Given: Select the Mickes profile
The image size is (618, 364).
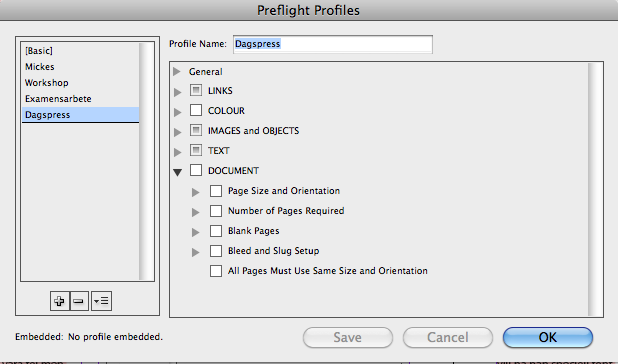Looking at the screenshot, I should [80, 67].
